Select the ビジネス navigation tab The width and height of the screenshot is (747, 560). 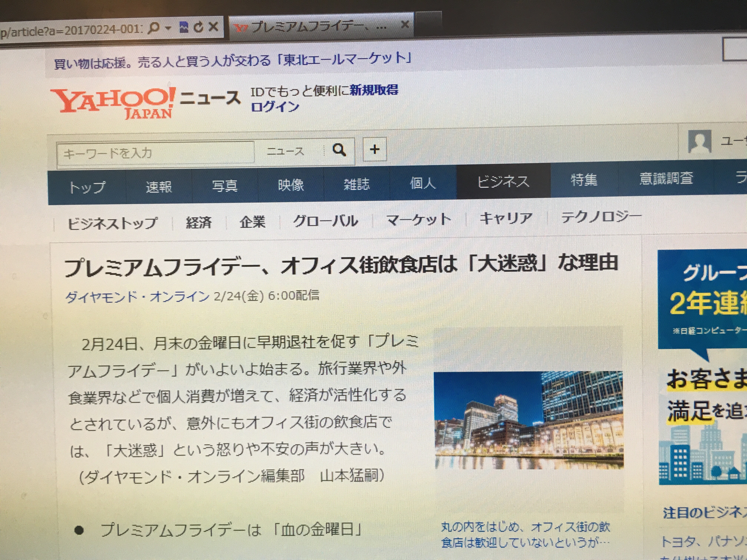click(x=503, y=182)
